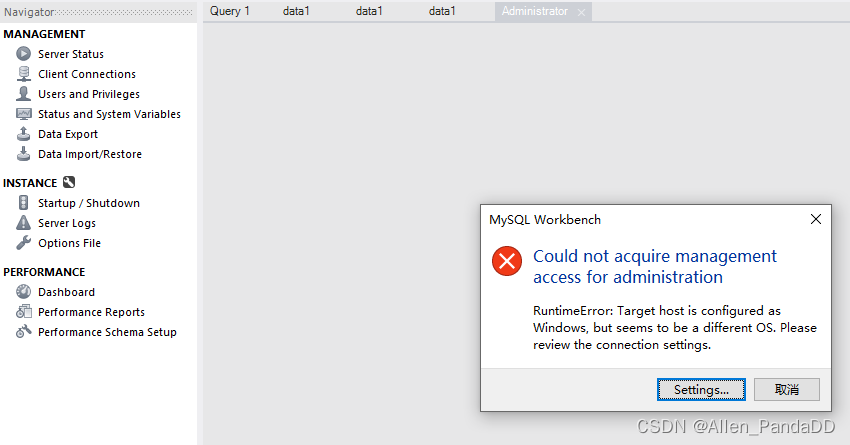Select Users and Privileges entry
The height and width of the screenshot is (445, 850).
click(89, 94)
